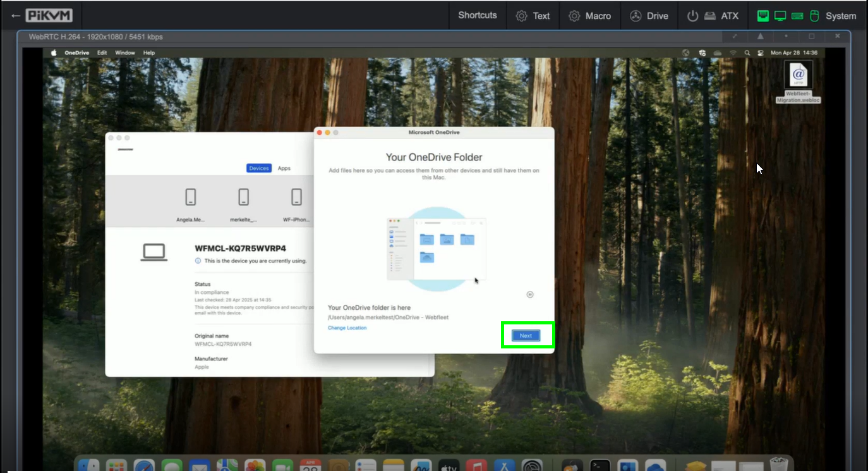Open the Change Location link
This screenshot has width=868, height=473.
[x=347, y=328]
